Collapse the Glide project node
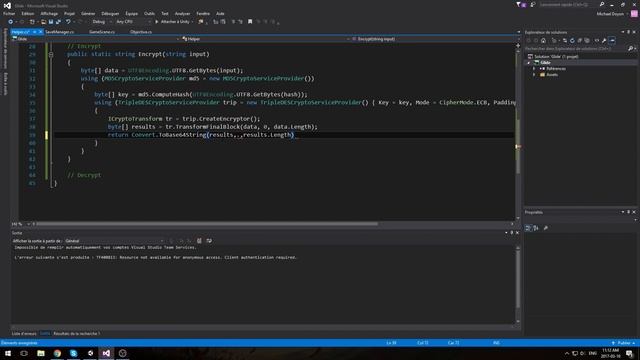 pos(529,62)
